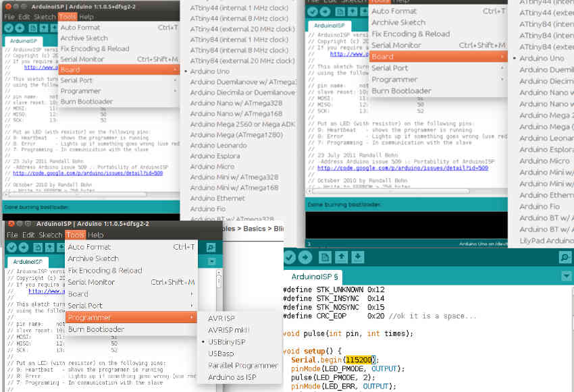Screen dimensions: 574x392
Task: Click horizontal scrollbar in top-left editor
Action: point(77,194)
